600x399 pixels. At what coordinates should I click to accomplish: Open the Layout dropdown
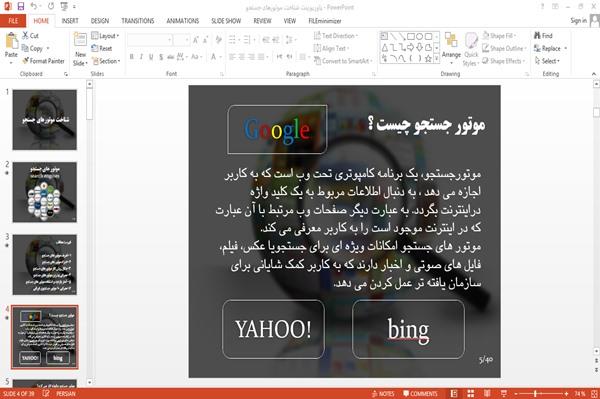(105, 36)
